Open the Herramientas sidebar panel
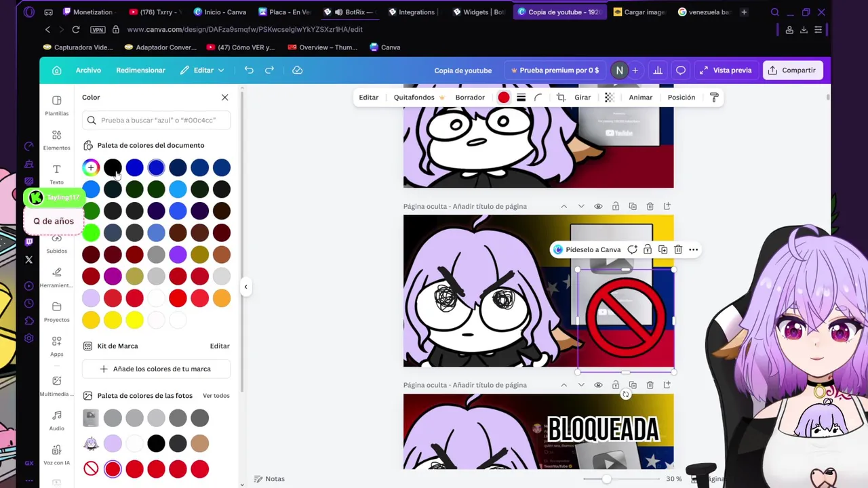868x488 pixels. click(x=57, y=277)
